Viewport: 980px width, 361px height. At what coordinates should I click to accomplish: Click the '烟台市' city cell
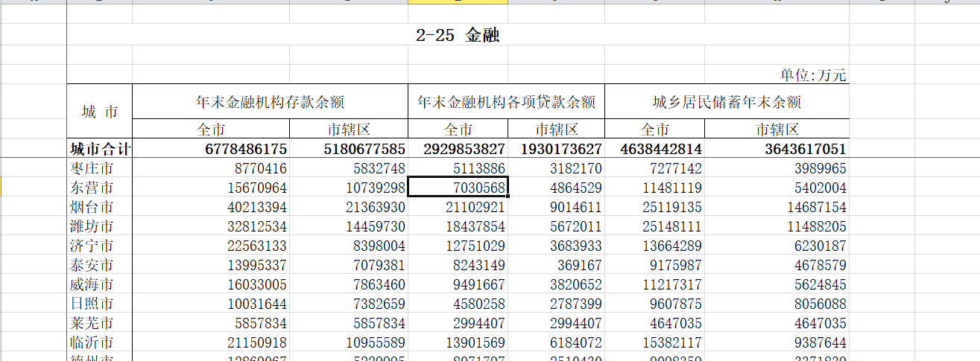click(x=100, y=207)
